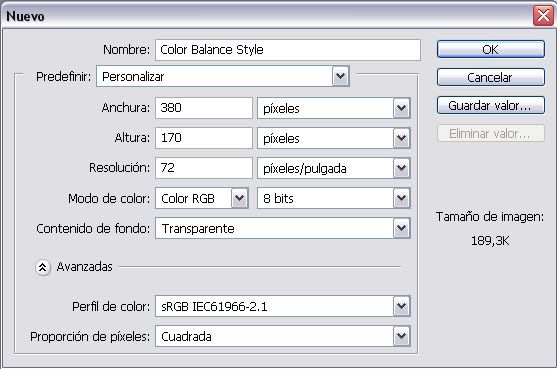
Task: Open the Proporción de píxeles dropdown
Action: point(283,336)
